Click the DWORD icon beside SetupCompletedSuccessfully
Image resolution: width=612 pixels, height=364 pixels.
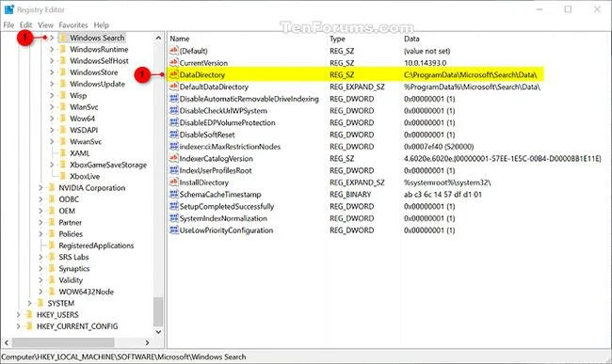pyautogui.click(x=174, y=206)
